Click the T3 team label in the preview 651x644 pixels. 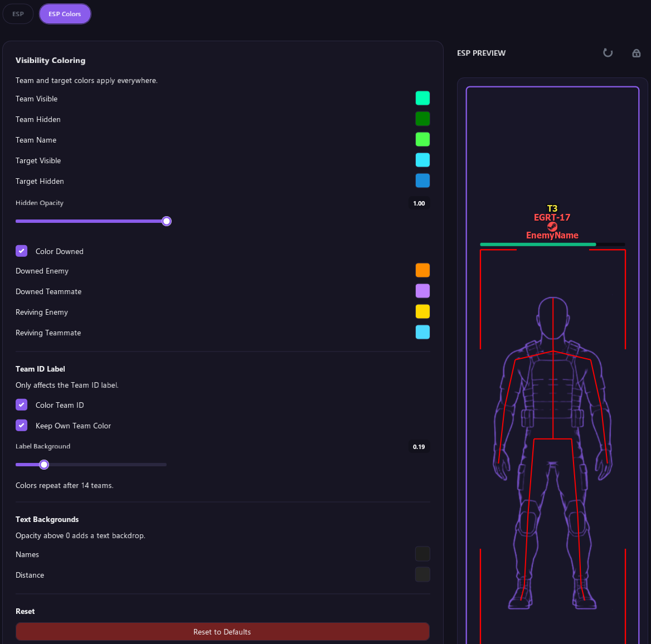click(552, 208)
